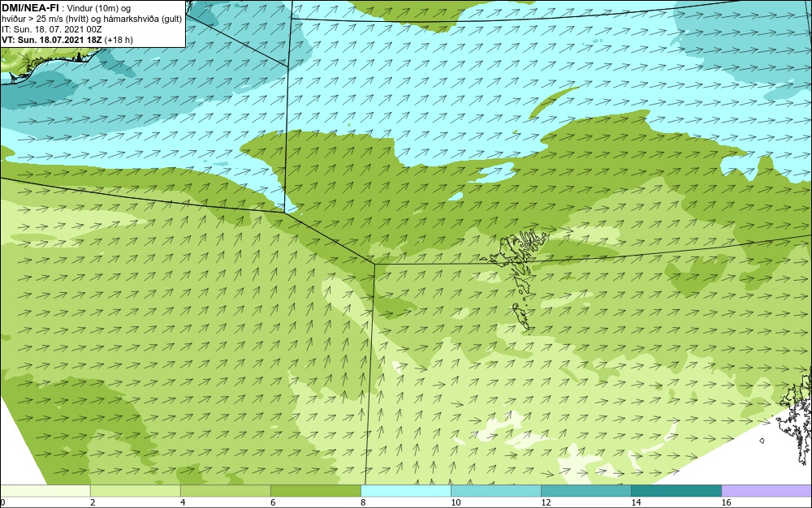Click the 14–16 m/s dark teal legend swatch
812x508 pixels.
[x=676, y=490]
